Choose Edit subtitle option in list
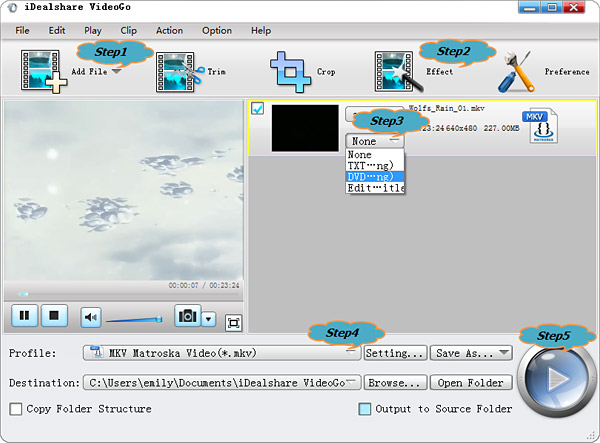 click(375, 188)
